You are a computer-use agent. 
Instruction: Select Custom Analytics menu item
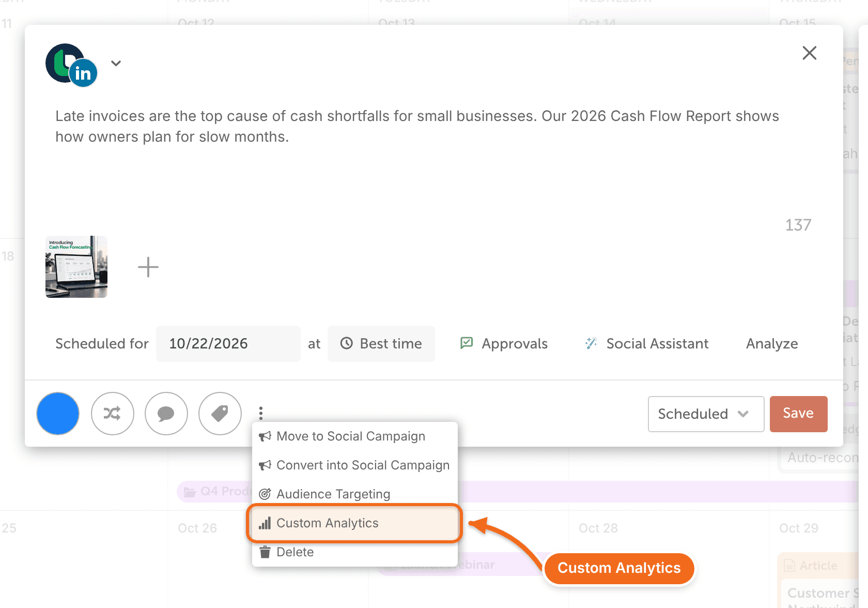pos(354,523)
